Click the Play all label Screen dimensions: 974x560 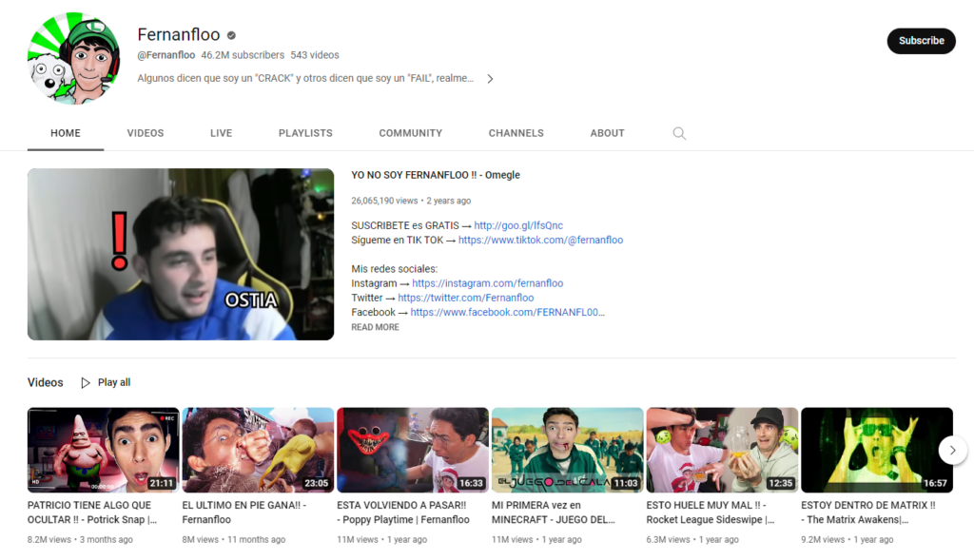114,382
